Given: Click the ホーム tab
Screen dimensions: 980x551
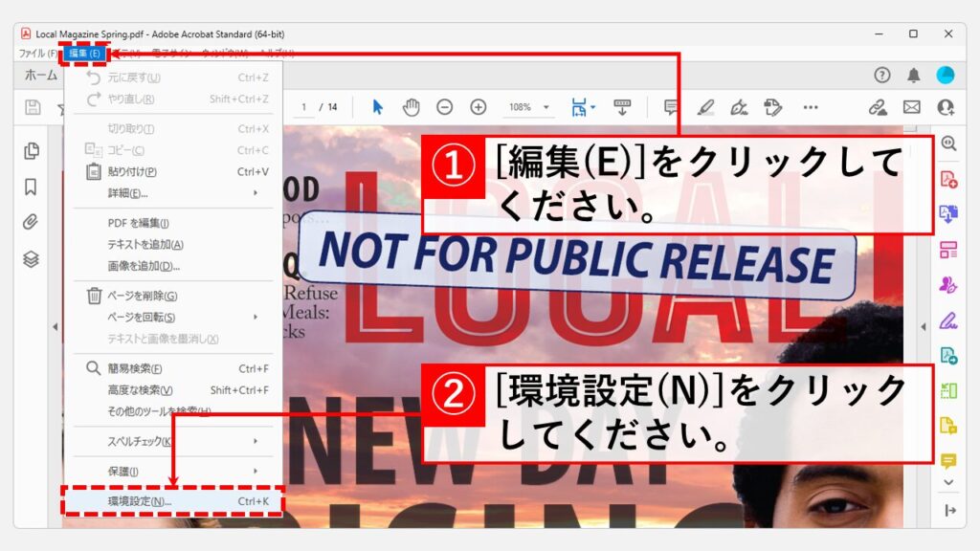Looking at the screenshot, I should click(40, 76).
